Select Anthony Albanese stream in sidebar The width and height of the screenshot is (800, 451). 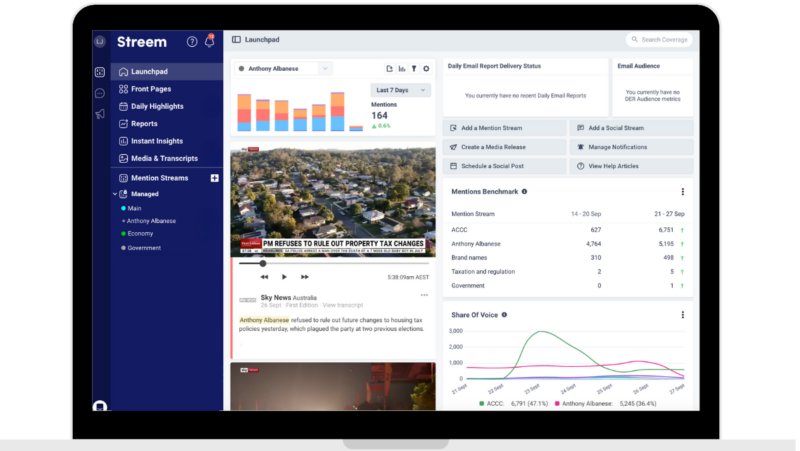tap(151, 221)
